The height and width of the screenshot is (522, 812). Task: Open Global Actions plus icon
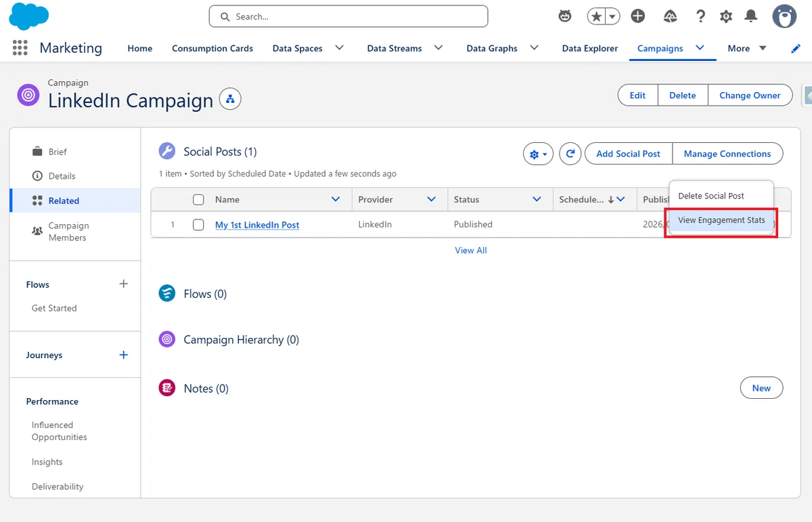[637, 16]
